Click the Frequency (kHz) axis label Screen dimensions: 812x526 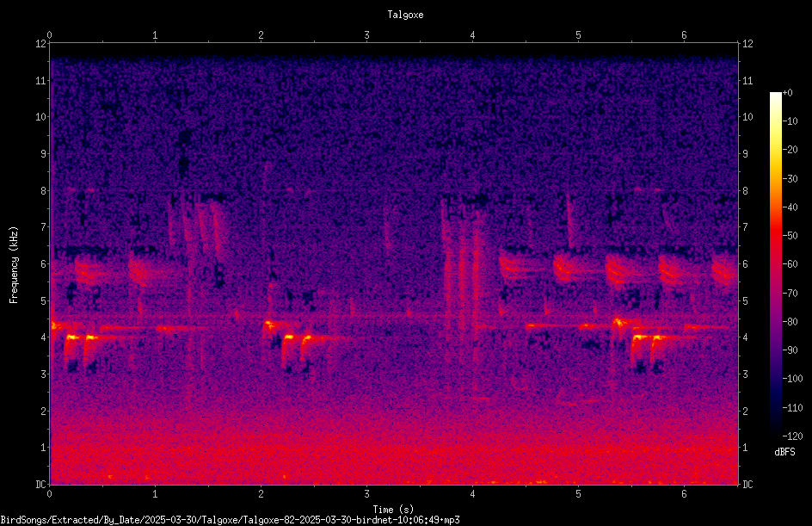point(14,265)
